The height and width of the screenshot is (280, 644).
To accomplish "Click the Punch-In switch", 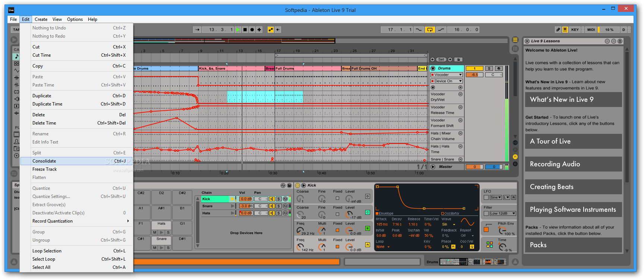I will 419,29.
